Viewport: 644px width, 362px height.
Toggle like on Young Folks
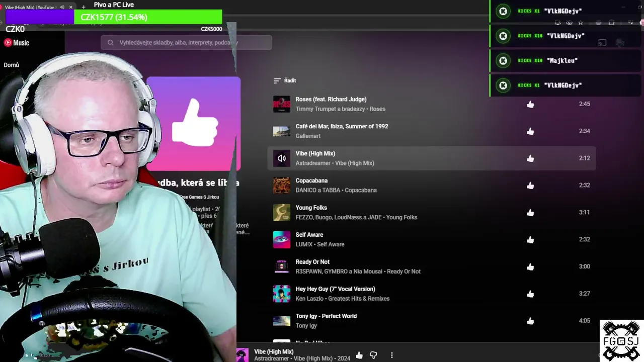(x=530, y=213)
